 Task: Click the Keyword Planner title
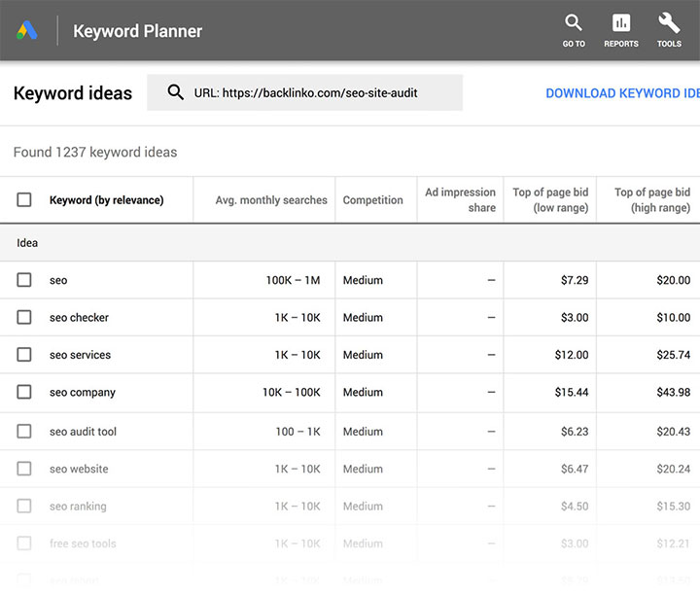click(x=137, y=31)
